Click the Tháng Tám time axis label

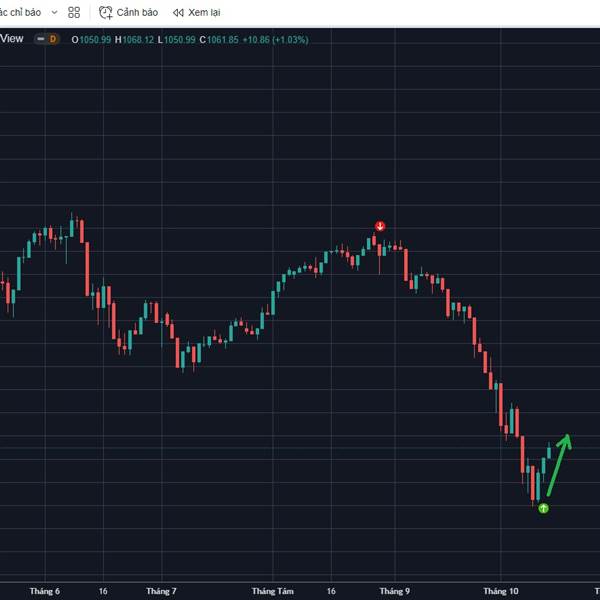(273, 591)
